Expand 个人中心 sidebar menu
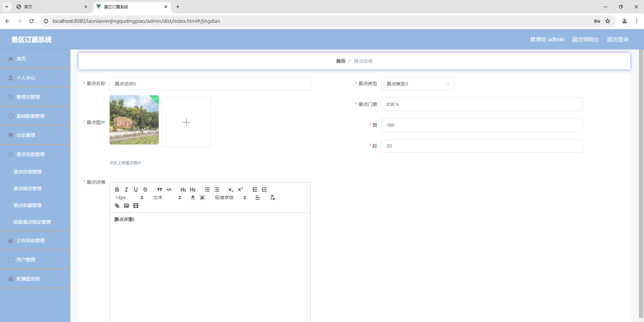Image resolution: width=644 pixels, height=322 pixels. [35, 78]
